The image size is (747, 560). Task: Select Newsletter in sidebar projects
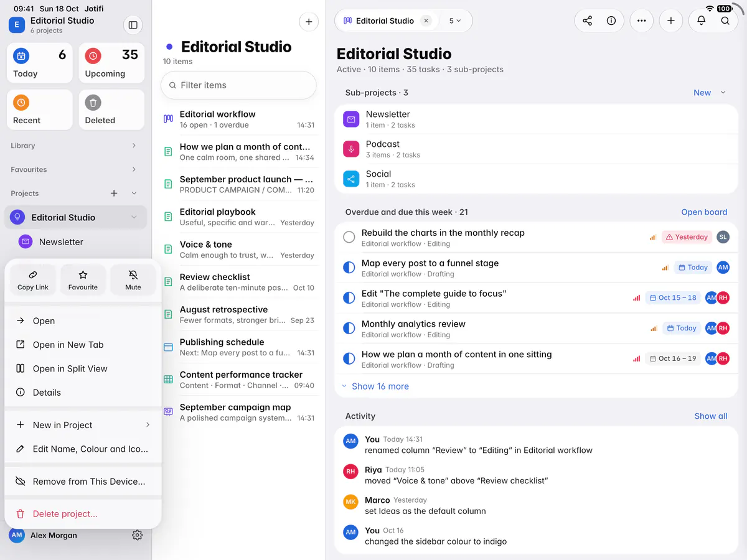[75, 241]
